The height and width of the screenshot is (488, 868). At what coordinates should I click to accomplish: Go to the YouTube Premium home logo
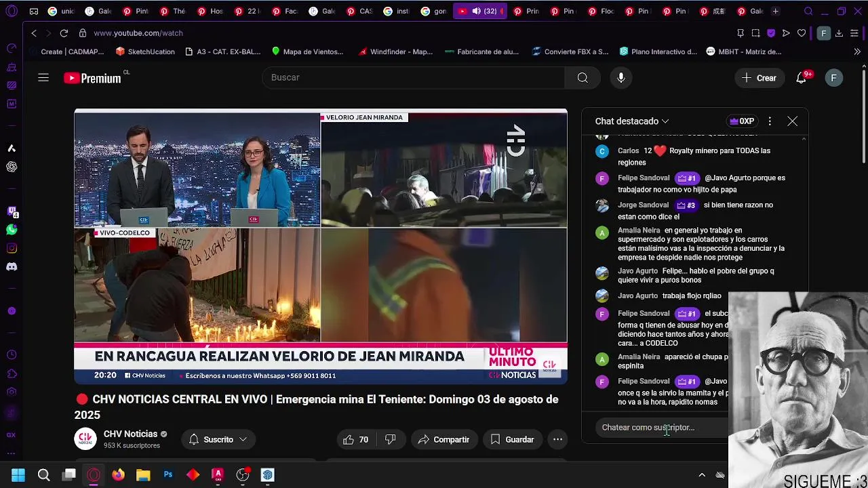(x=93, y=78)
